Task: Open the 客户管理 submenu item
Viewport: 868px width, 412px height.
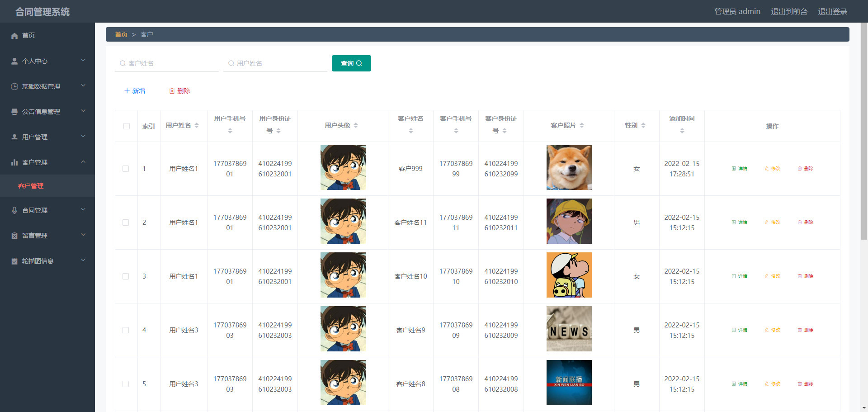Action: (x=31, y=186)
